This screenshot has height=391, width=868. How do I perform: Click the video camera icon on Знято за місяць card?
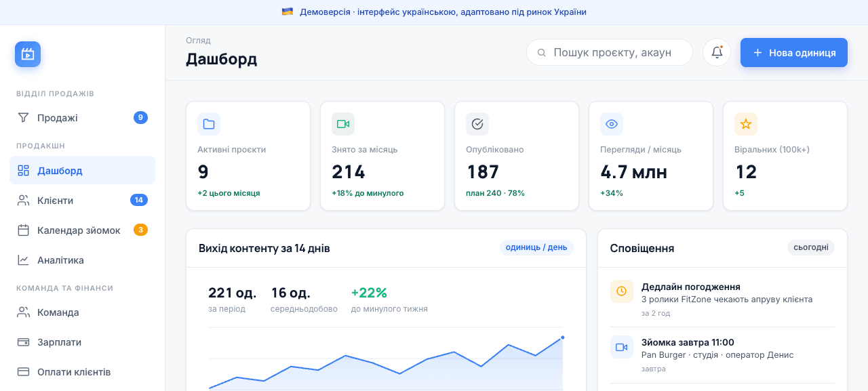(343, 124)
